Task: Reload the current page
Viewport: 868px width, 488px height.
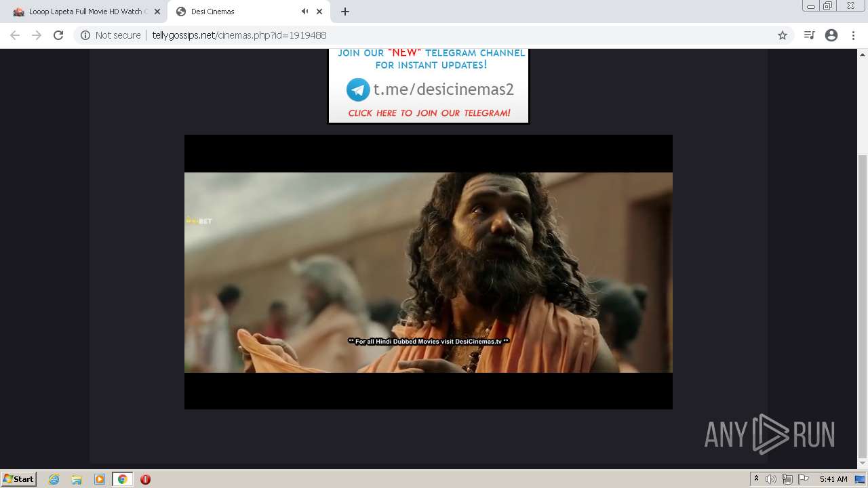Action: 58,35
